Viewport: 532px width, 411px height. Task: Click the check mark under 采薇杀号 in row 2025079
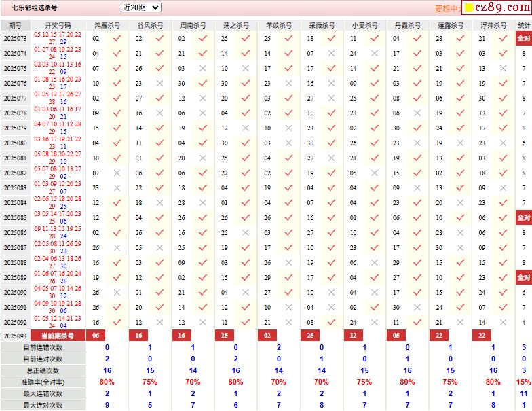(331, 128)
